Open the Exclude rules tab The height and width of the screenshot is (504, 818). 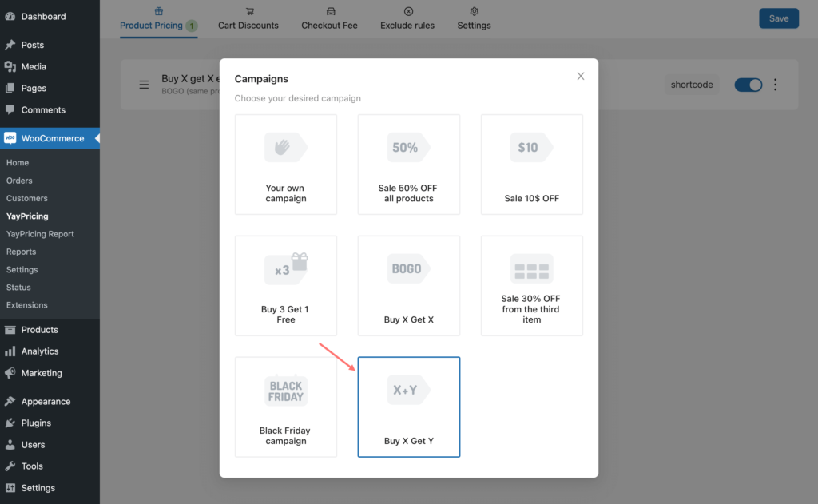pos(407,19)
